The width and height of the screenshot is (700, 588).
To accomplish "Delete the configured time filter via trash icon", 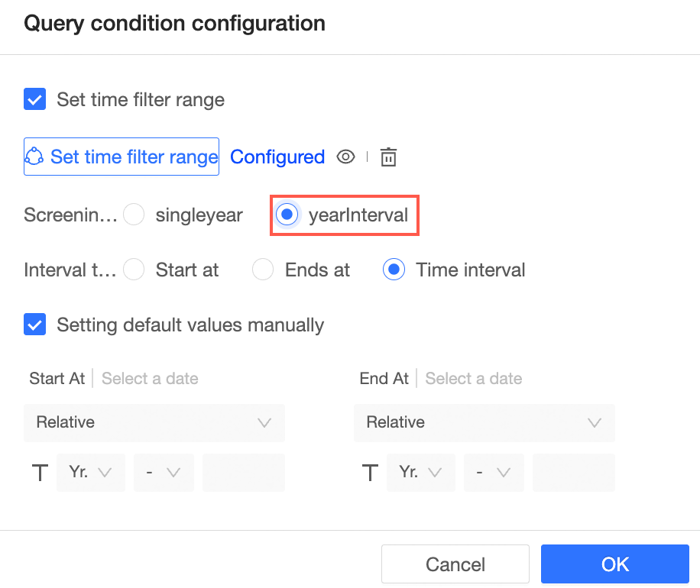I will tap(389, 157).
